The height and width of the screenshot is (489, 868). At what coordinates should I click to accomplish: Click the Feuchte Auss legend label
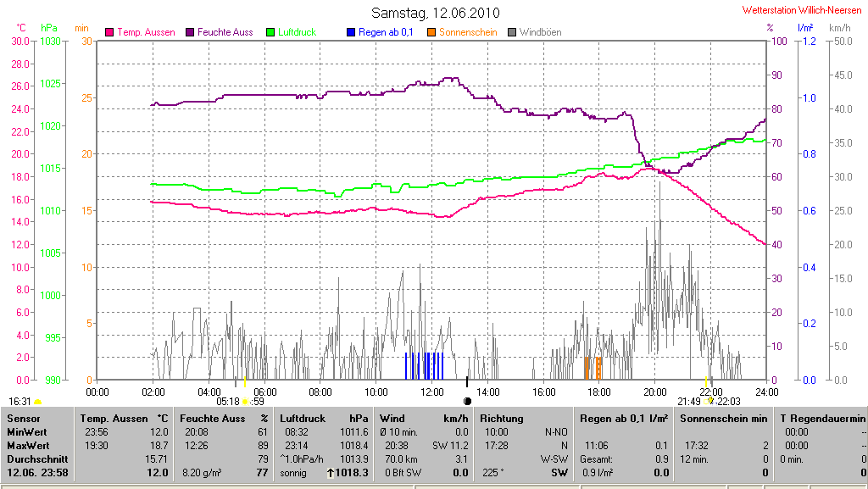[225, 32]
